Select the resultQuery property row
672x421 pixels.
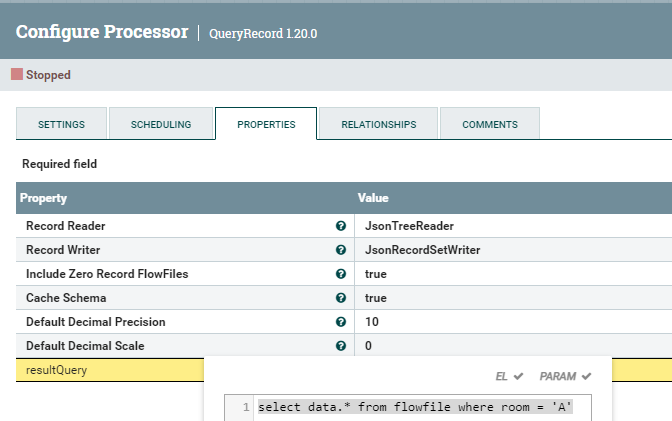(x=110, y=370)
